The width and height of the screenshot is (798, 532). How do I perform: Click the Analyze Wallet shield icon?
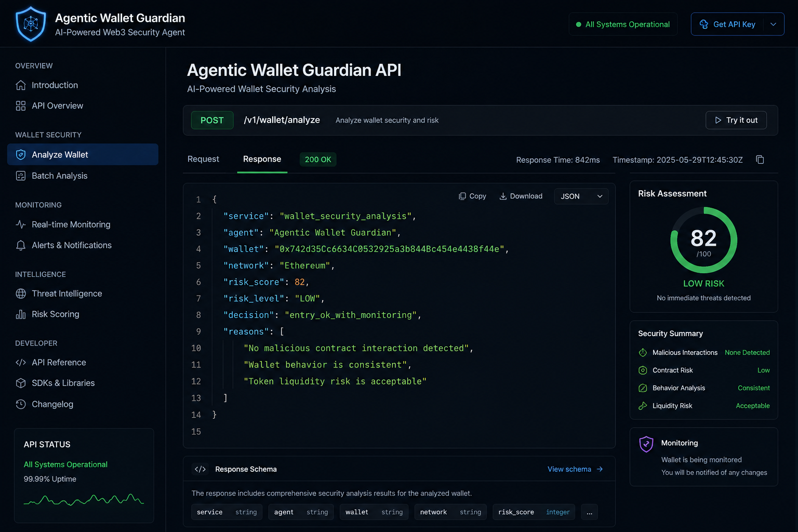(x=21, y=155)
